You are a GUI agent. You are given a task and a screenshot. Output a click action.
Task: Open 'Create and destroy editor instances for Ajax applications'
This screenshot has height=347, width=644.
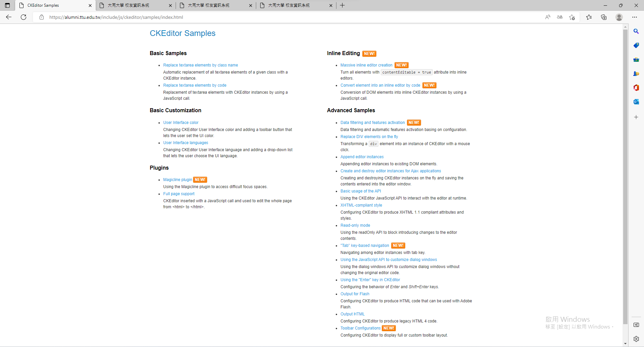click(390, 171)
